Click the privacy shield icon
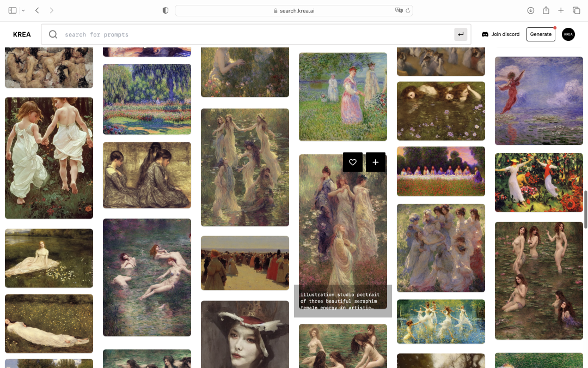 (x=166, y=10)
